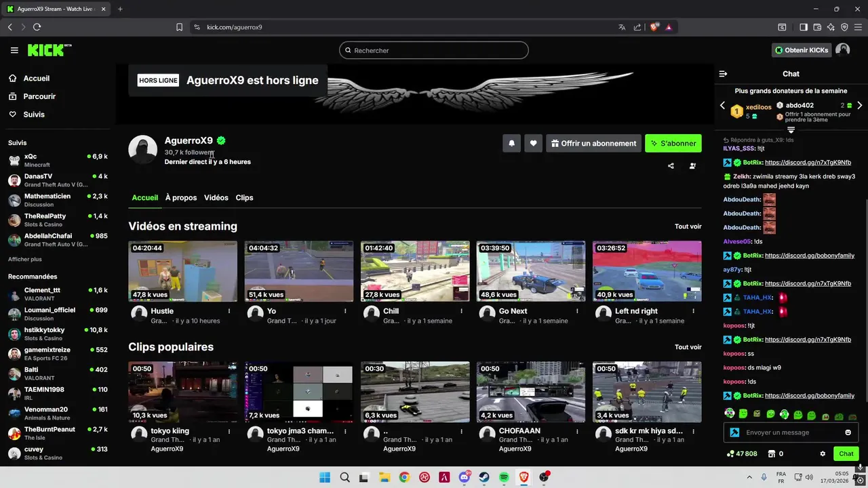Switch to the Clips tab
The height and width of the screenshot is (488, 868).
[244, 198]
